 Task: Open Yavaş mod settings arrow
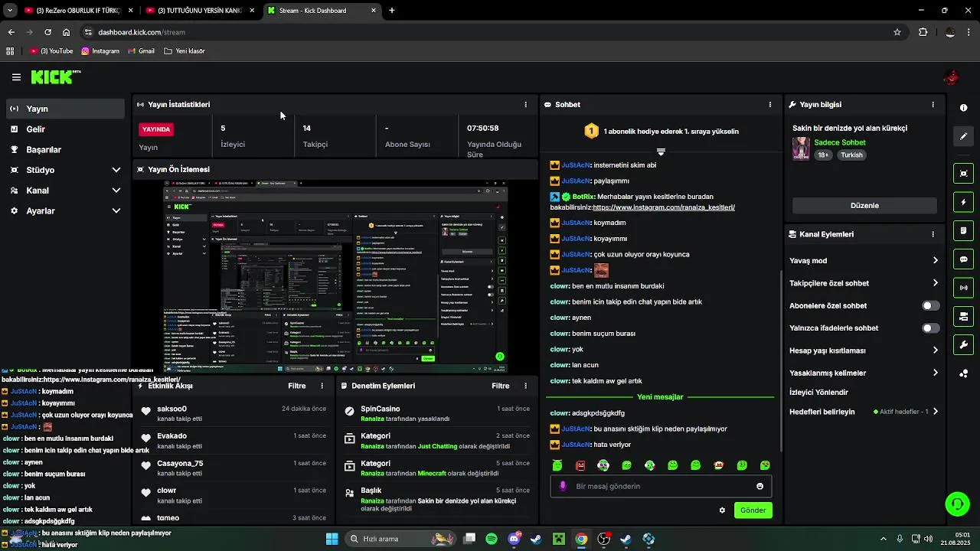click(935, 260)
